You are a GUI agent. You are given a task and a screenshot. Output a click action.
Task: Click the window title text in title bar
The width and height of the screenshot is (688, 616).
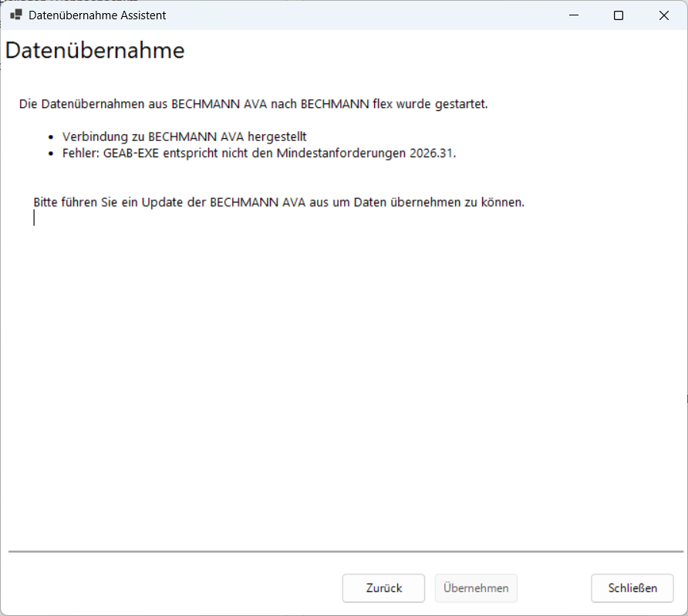pyautogui.click(x=97, y=15)
